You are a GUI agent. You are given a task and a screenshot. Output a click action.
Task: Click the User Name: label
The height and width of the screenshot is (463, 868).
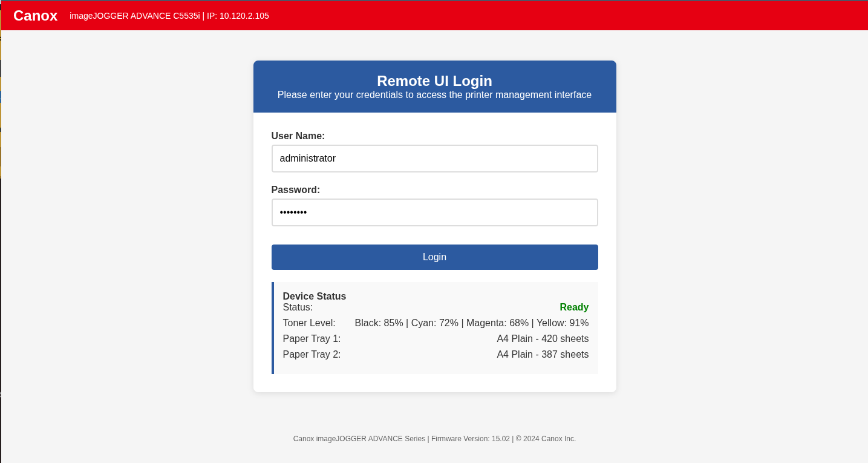tap(298, 136)
